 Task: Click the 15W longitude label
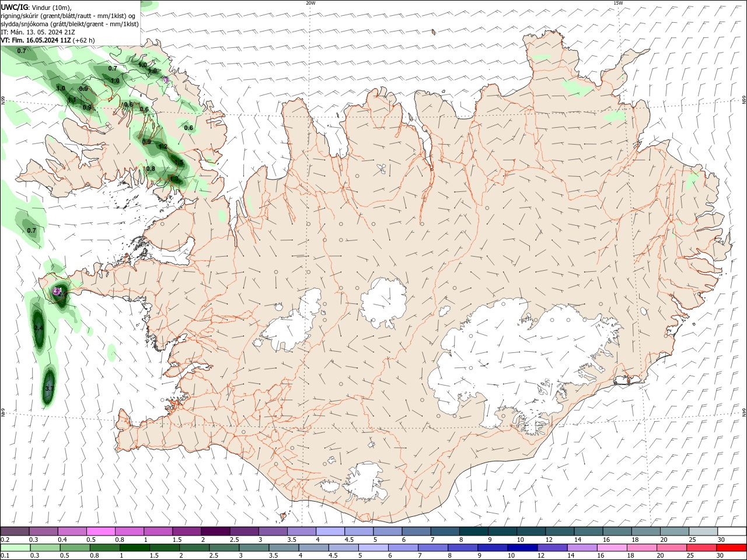[618, 3]
